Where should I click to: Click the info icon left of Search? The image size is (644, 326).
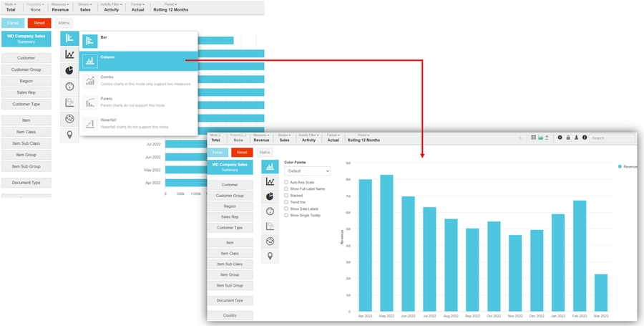[x=585, y=138]
